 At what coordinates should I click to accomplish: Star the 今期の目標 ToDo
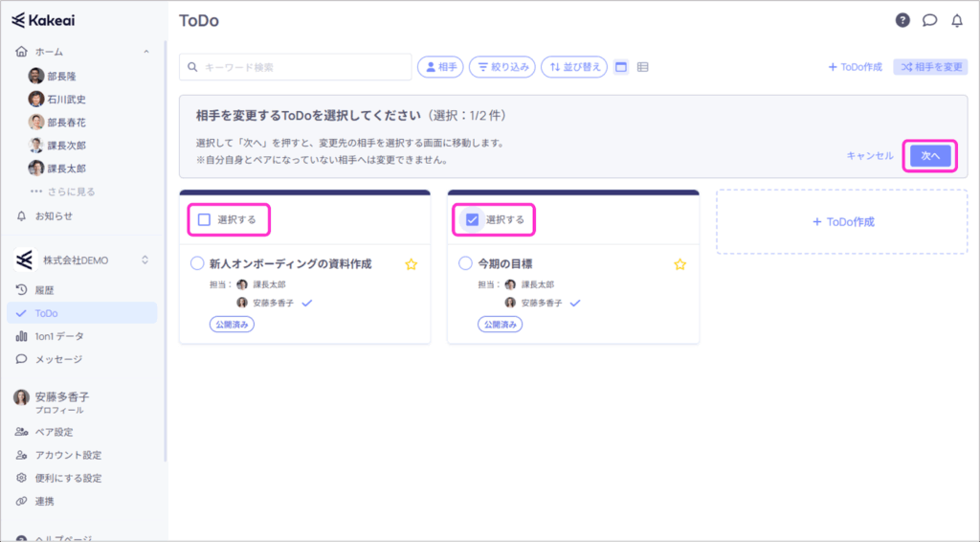[x=679, y=264]
